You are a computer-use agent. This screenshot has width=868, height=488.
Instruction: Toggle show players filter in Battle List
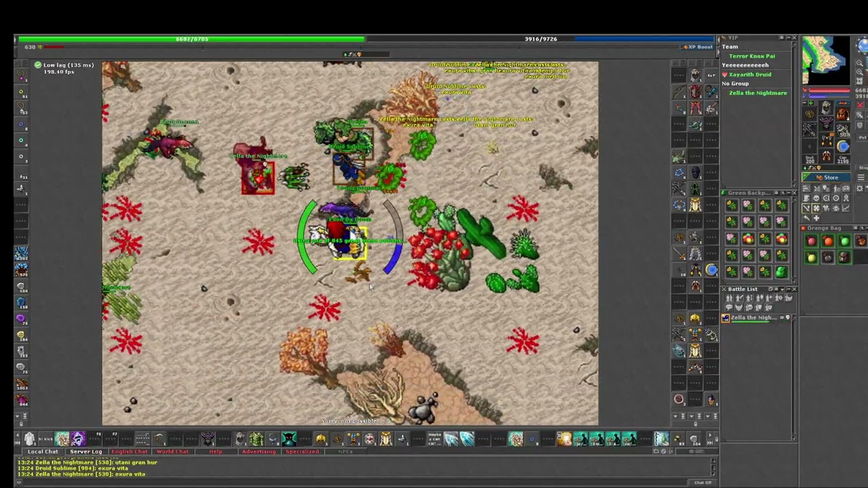tap(730, 298)
